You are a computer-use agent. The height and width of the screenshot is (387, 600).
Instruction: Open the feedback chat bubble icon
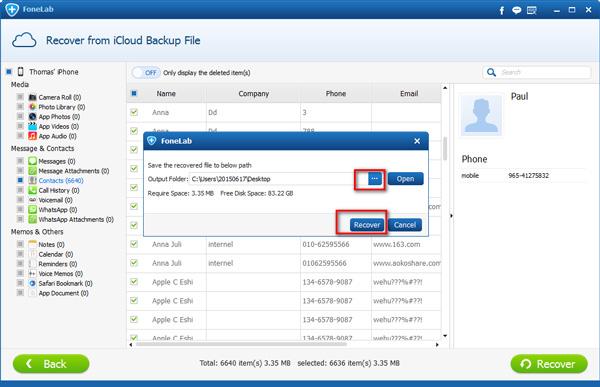[517, 10]
